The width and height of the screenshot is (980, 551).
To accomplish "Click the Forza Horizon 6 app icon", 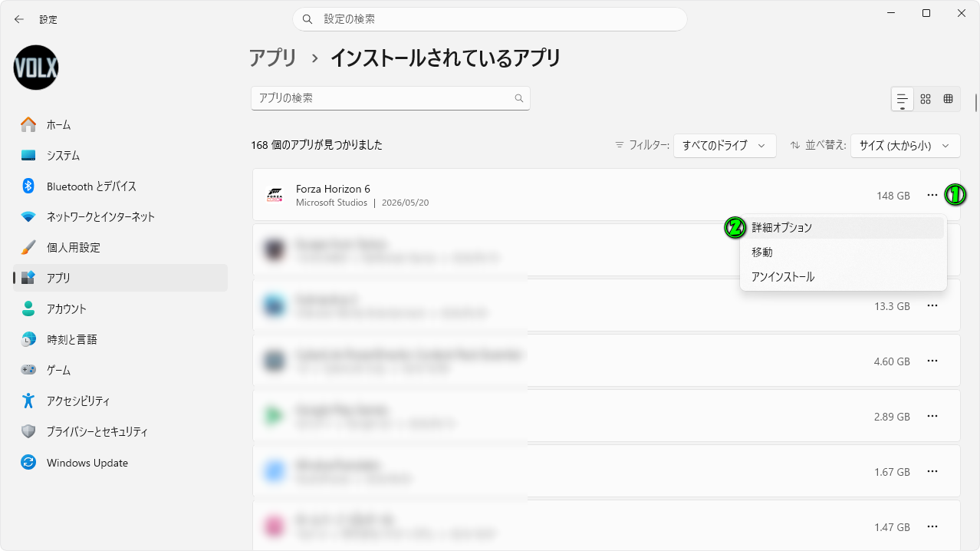I will [274, 195].
